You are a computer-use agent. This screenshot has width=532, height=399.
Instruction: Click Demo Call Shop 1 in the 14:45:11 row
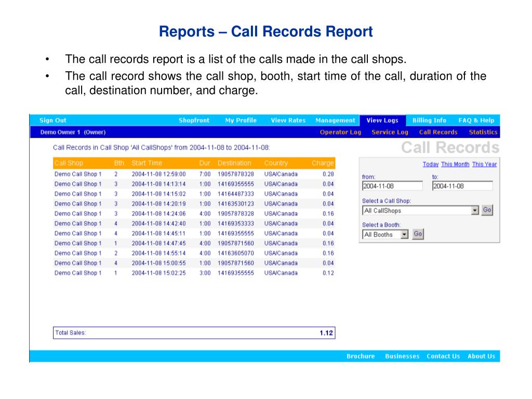78,233
